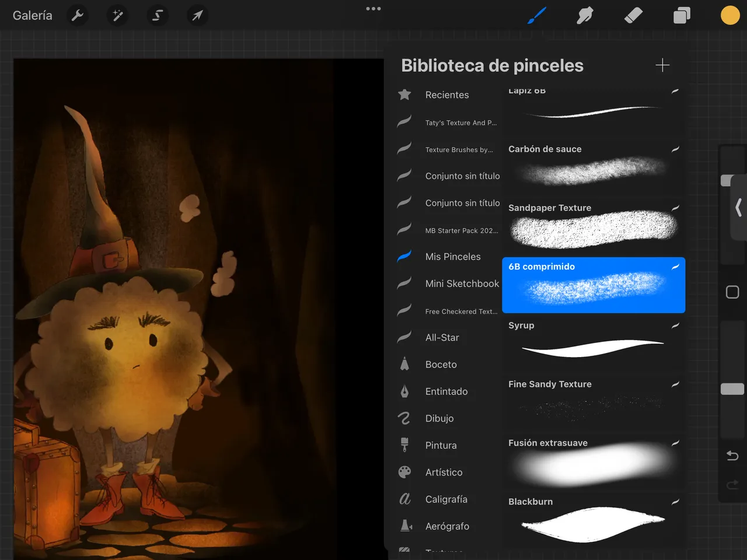
Task: Click the Pintura paint roller icon
Action: pyautogui.click(x=404, y=445)
